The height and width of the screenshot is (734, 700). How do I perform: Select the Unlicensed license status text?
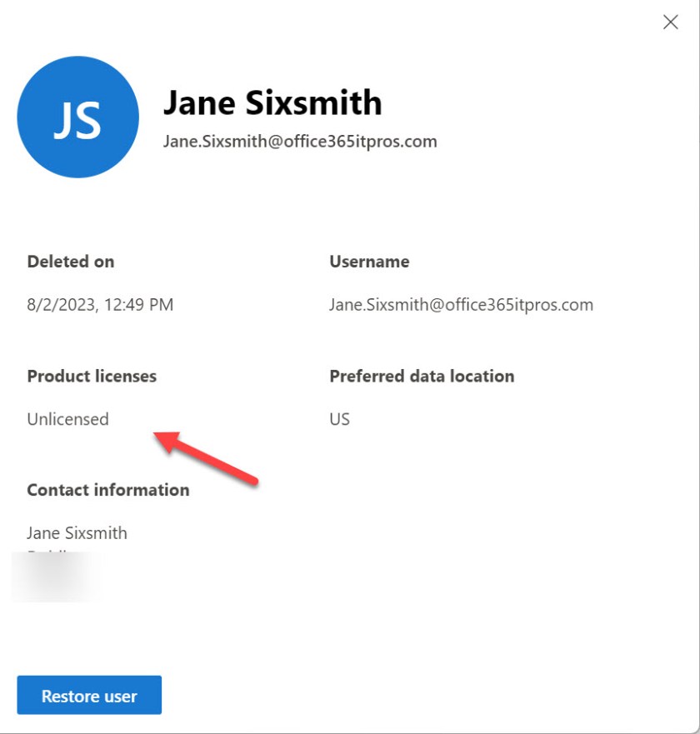(x=67, y=419)
